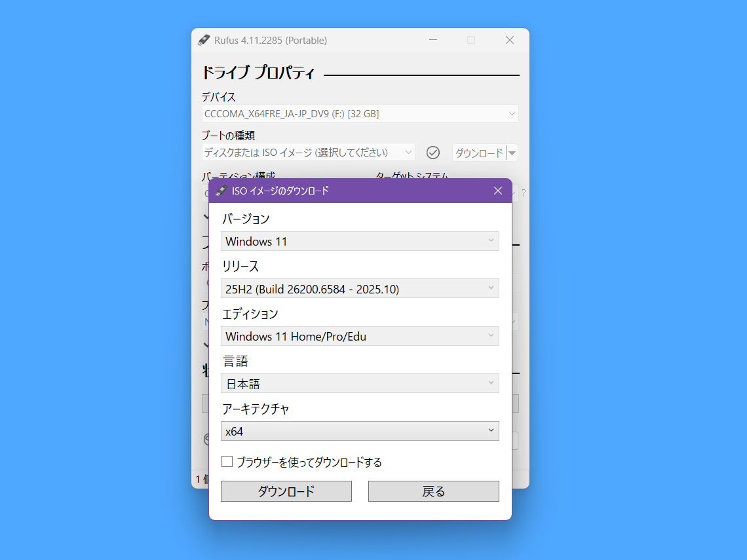Open the バージョン dropdown showing Windows 11
Screen dimensions: 747x560
360,241
